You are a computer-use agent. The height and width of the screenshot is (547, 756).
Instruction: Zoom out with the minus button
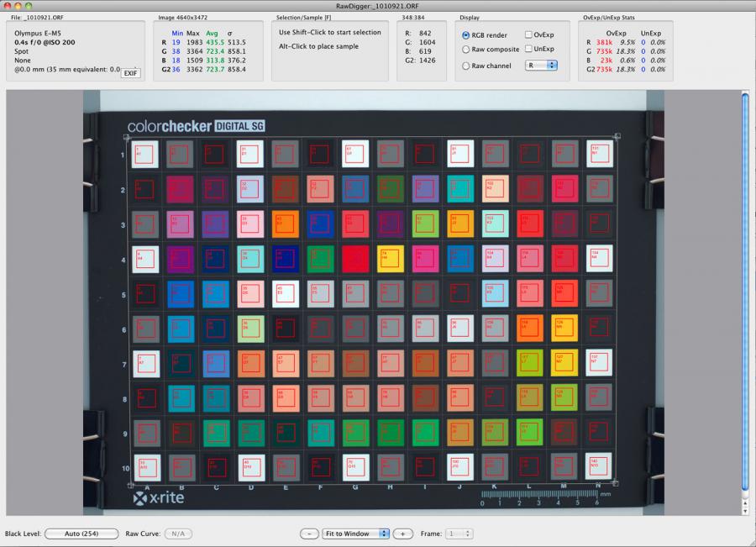[309, 534]
